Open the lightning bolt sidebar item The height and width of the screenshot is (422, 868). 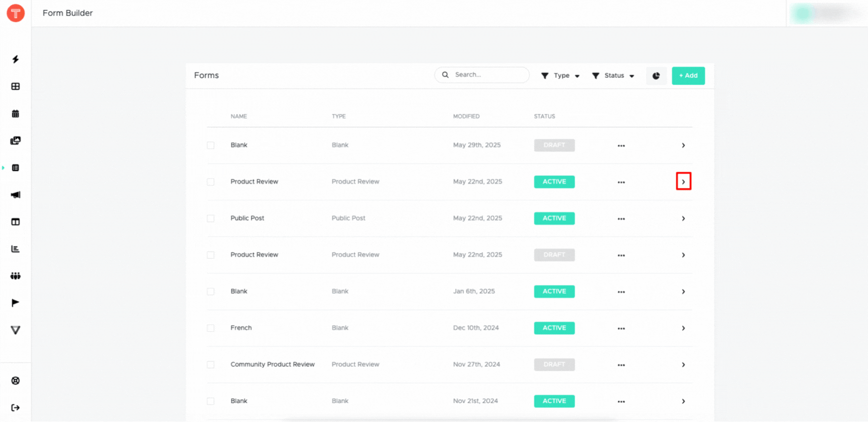coord(15,59)
